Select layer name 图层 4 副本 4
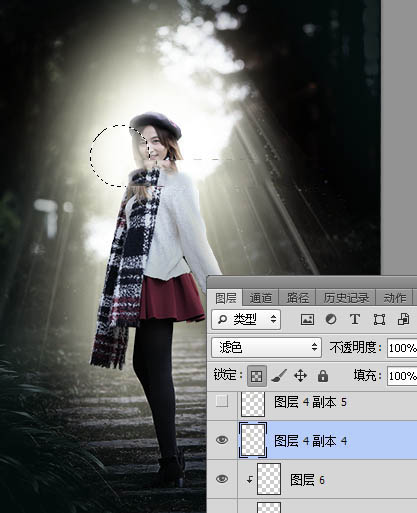Viewport: 417px width, 513px height. [x=310, y=441]
